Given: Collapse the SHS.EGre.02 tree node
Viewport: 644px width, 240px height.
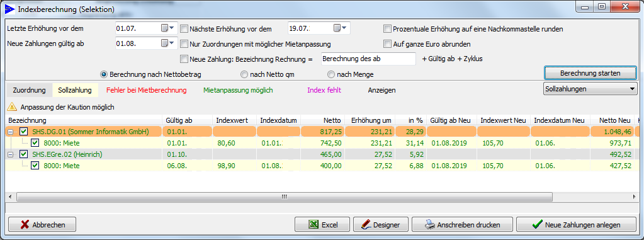Looking at the screenshot, I should click(x=11, y=154).
